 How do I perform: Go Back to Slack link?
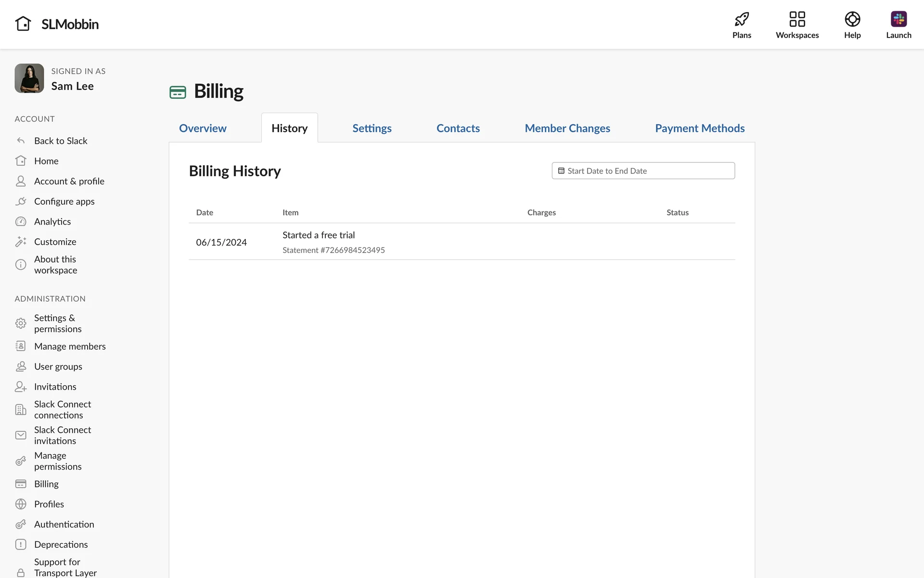point(61,141)
